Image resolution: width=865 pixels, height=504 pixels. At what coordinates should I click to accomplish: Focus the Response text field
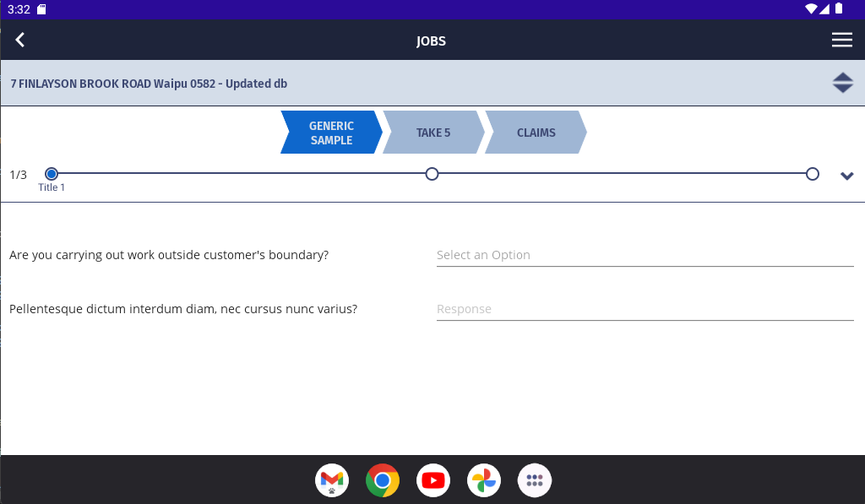(645, 309)
